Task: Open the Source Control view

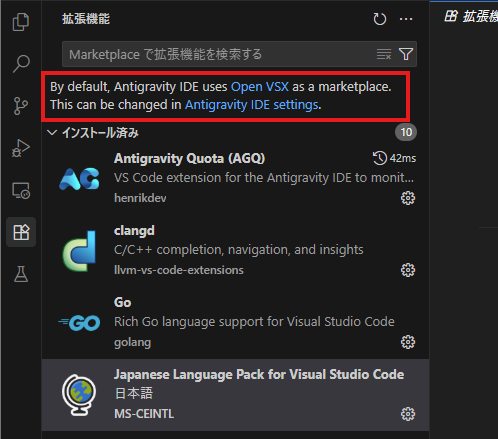Action: 21,106
